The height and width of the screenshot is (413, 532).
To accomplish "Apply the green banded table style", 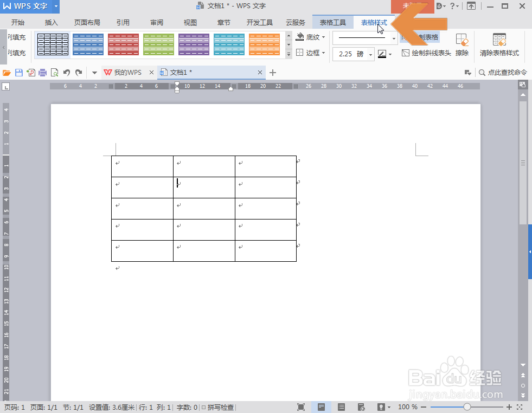I will click(x=158, y=44).
